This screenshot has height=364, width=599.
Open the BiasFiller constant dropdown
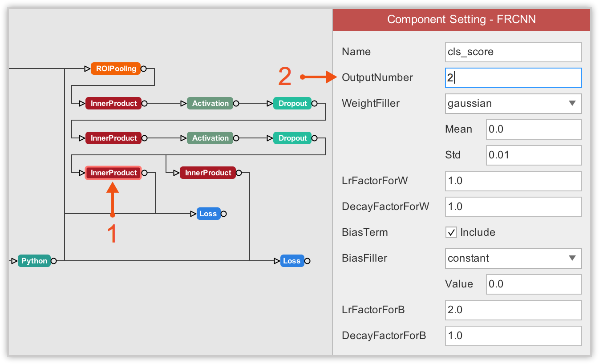[x=513, y=258]
